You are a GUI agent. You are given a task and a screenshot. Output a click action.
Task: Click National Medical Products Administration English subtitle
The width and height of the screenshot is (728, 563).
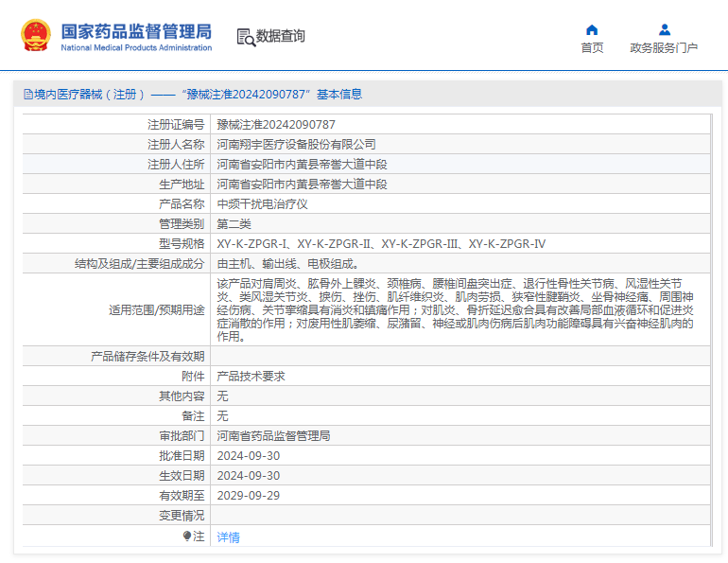click(x=136, y=47)
